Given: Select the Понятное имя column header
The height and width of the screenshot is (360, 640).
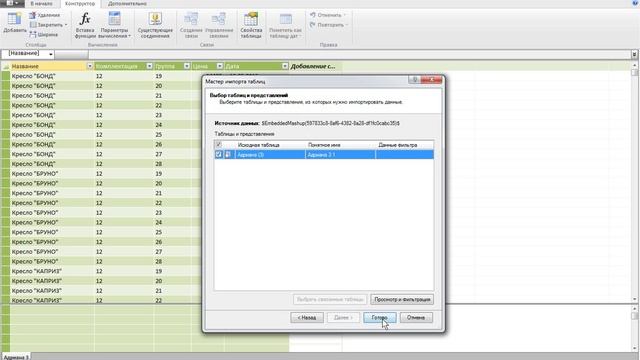Looking at the screenshot, I should (x=340, y=145).
